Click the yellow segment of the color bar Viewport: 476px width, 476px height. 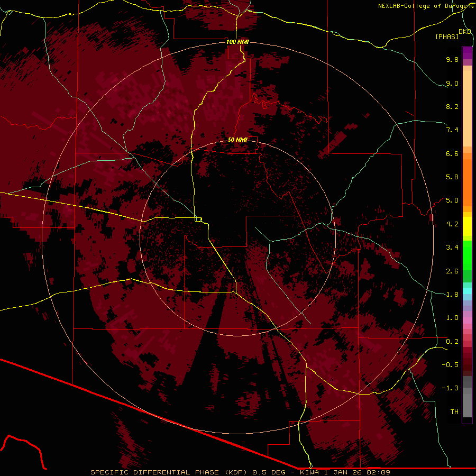coord(467,226)
